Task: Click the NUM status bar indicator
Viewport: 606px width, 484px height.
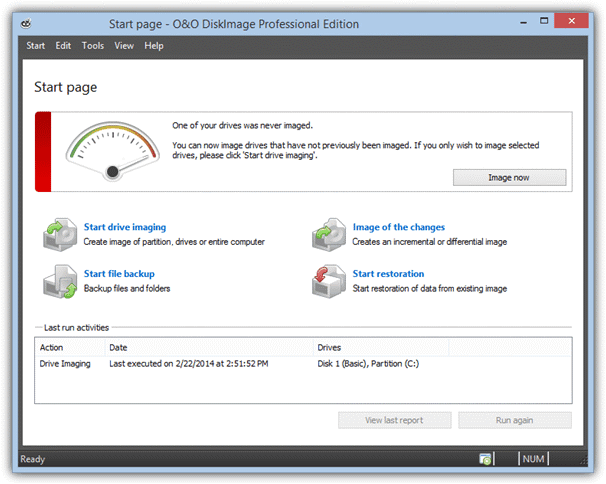Action: click(533, 459)
